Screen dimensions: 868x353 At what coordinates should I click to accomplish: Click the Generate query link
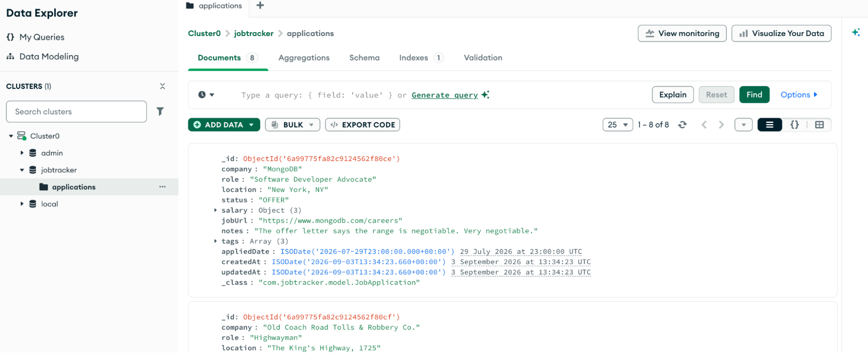point(445,95)
